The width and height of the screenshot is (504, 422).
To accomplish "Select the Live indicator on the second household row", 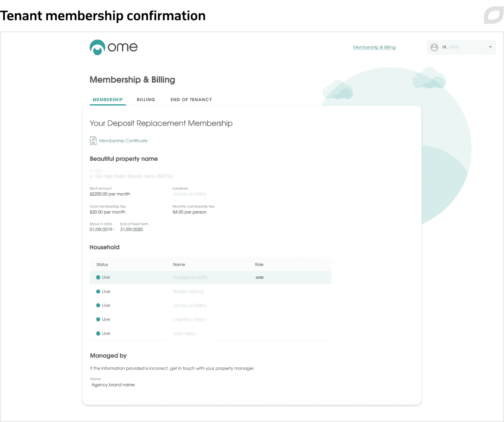I will click(98, 291).
